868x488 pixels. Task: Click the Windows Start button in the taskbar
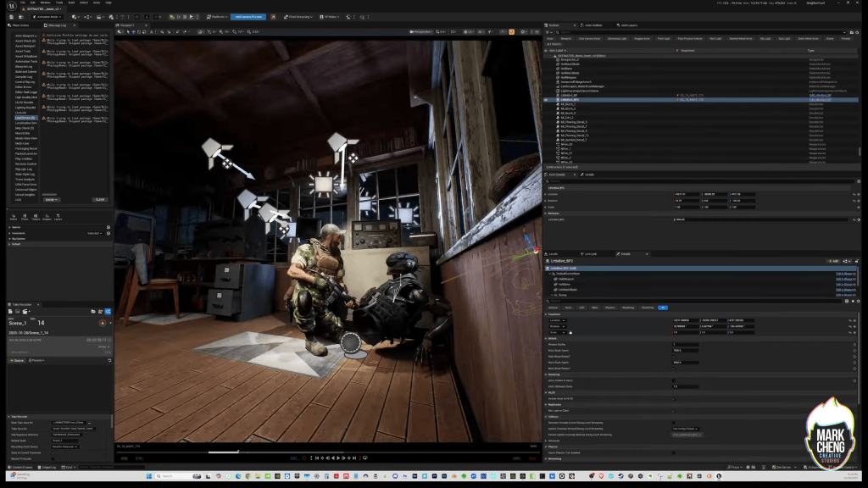pos(149,476)
